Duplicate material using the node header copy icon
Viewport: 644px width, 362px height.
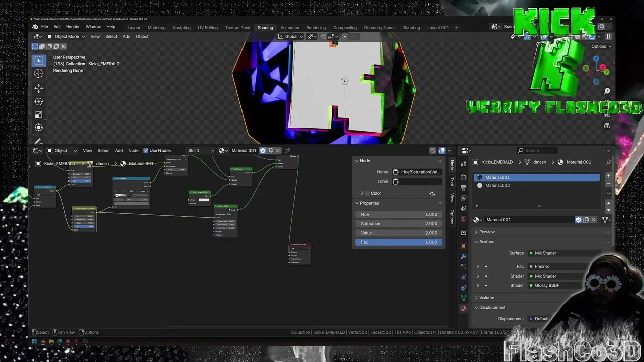(270, 150)
